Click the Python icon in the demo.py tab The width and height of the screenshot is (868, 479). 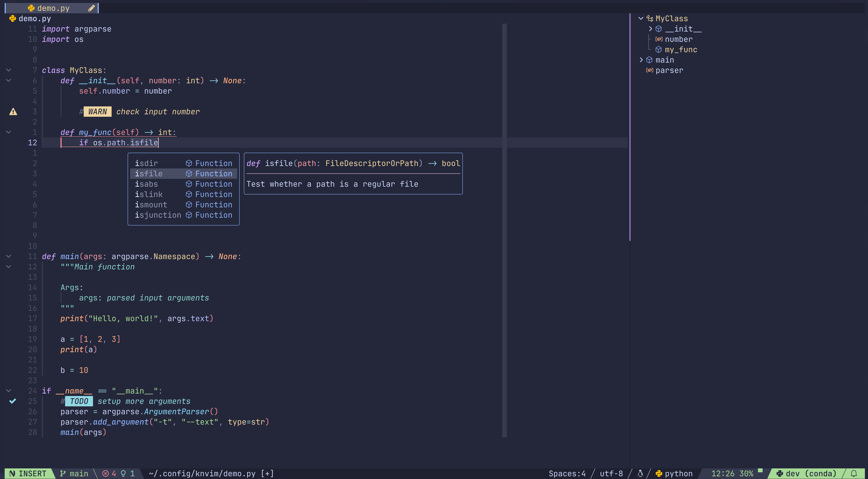pos(31,8)
